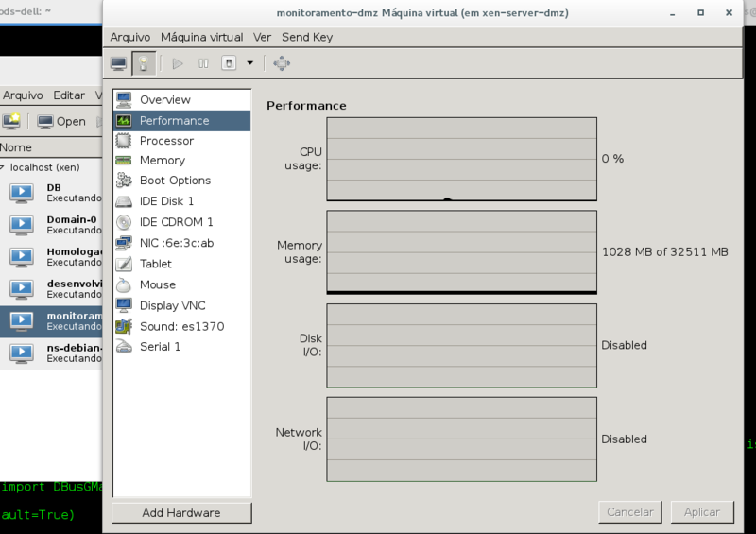Select IDE Disk 1 entry

pyautogui.click(x=181, y=201)
